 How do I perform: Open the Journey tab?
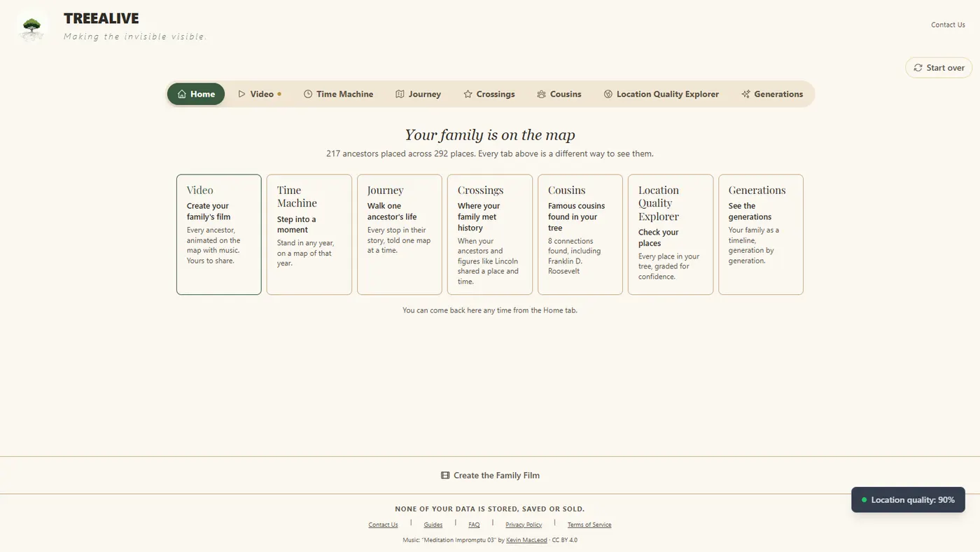coord(418,94)
